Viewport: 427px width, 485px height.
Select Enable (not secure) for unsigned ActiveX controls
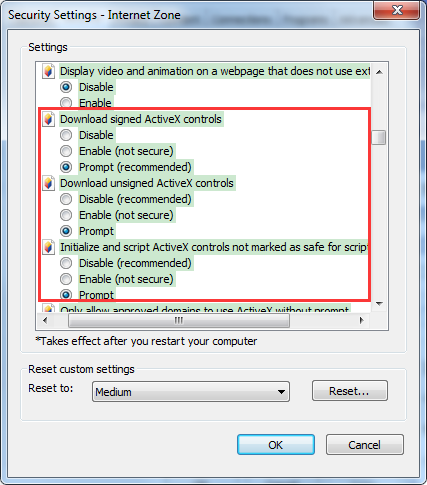[66, 215]
